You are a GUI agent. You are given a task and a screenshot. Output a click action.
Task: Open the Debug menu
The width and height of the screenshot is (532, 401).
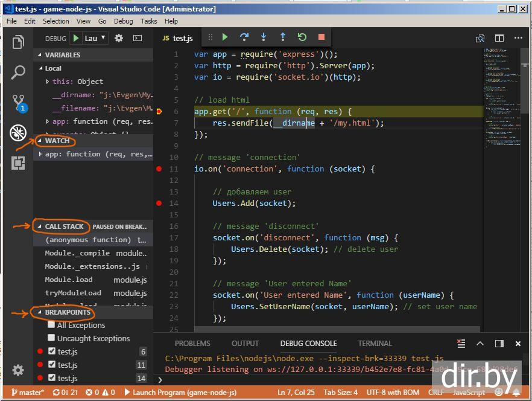[123, 21]
